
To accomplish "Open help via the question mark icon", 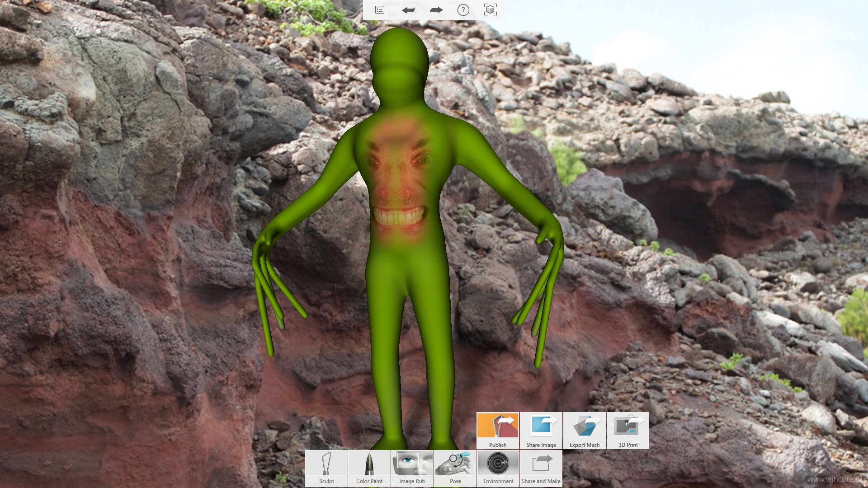I will [463, 10].
